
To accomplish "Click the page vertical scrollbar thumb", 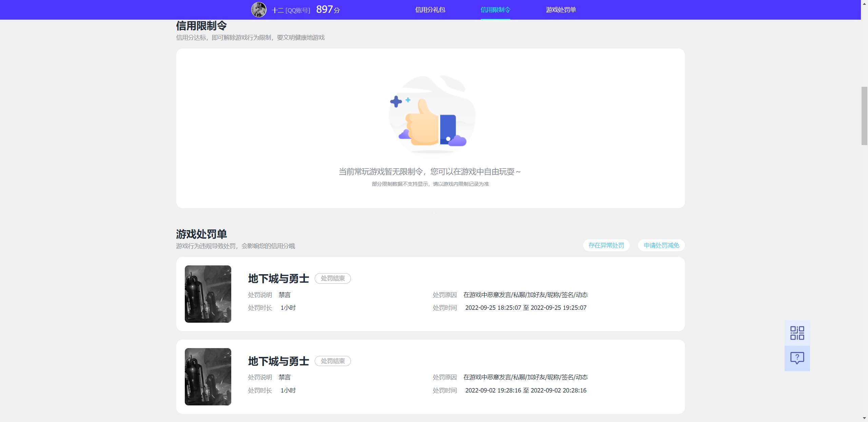I will pyautogui.click(x=864, y=116).
